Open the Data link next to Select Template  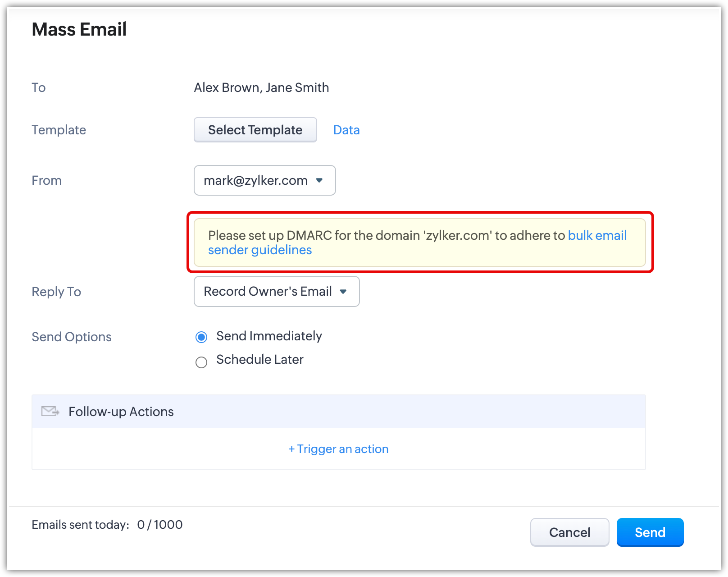(x=346, y=130)
